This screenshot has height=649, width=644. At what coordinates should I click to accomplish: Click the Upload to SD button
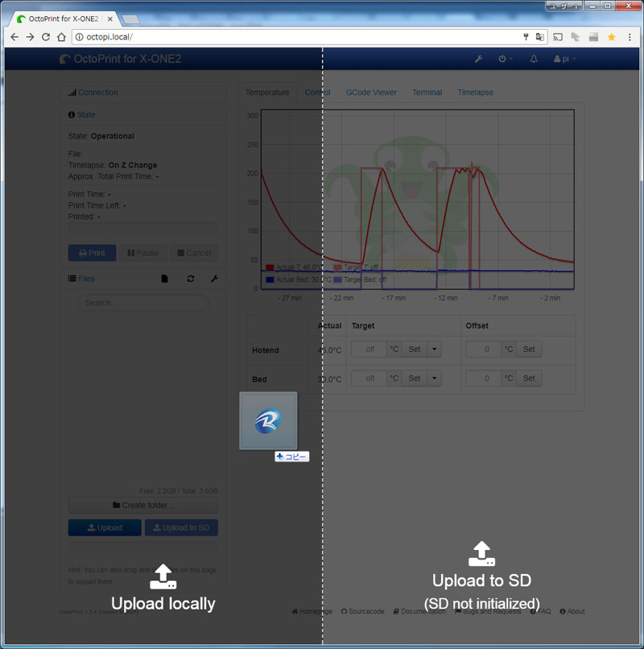tap(181, 527)
